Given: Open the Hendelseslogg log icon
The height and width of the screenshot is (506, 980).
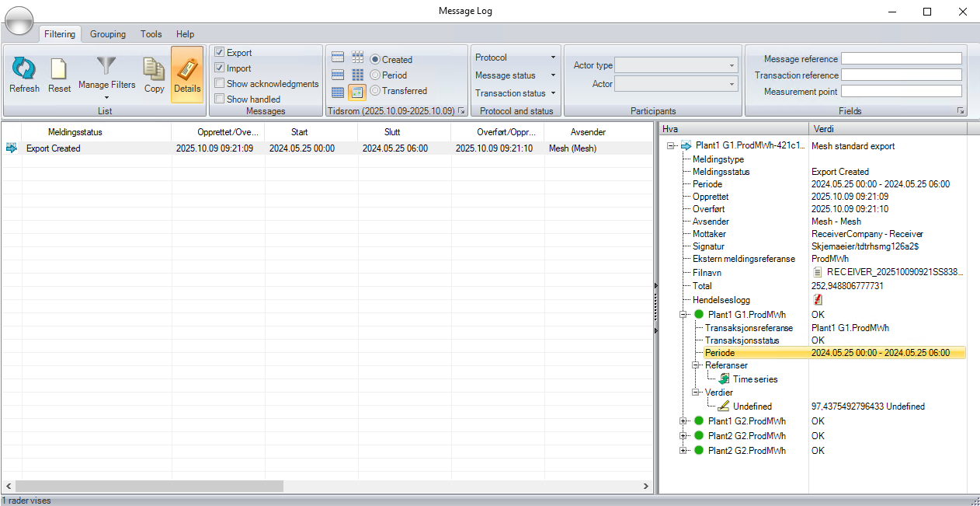Looking at the screenshot, I should click(x=819, y=300).
